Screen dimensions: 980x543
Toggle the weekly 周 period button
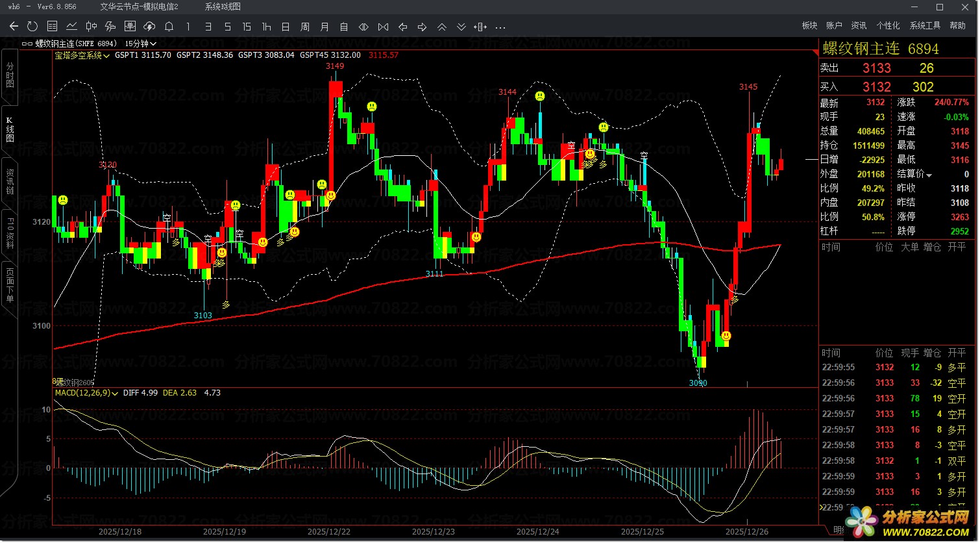305,27
